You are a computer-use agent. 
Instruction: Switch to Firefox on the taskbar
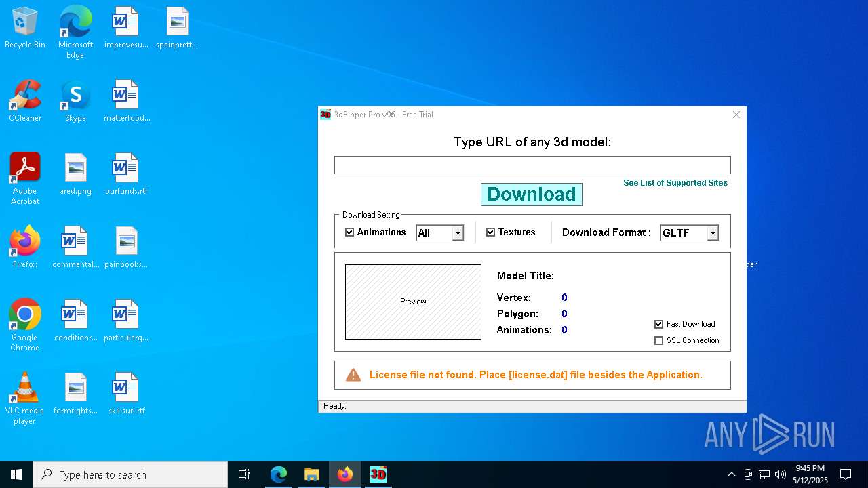coord(344,474)
